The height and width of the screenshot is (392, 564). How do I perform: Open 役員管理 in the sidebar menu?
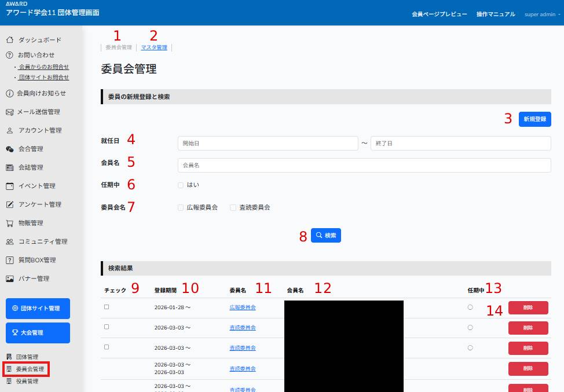(x=27, y=381)
